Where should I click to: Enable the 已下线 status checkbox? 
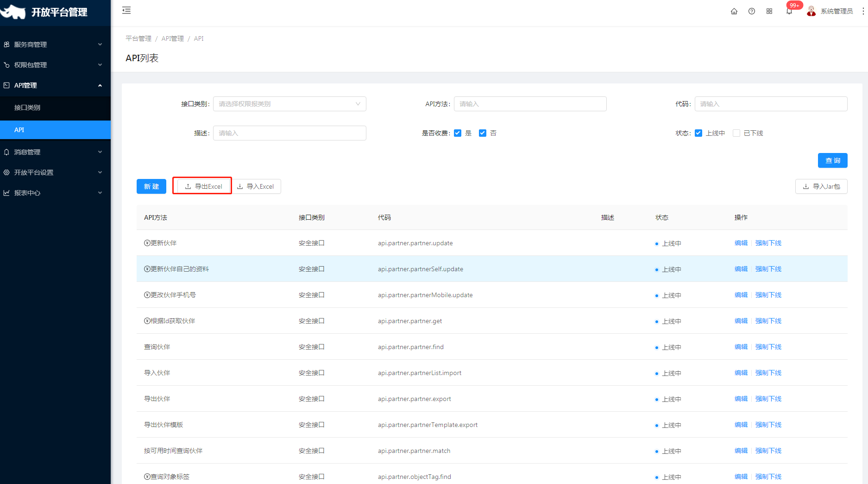(x=736, y=133)
